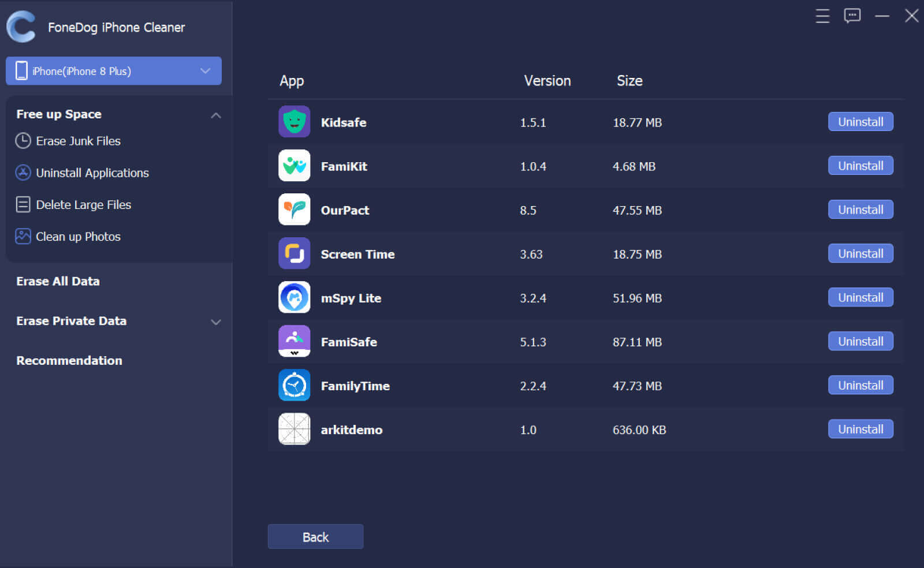The height and width of the screenshot is (568, 924).
Task: Click the Delete Large Files icon
Action: pos(23,204)
